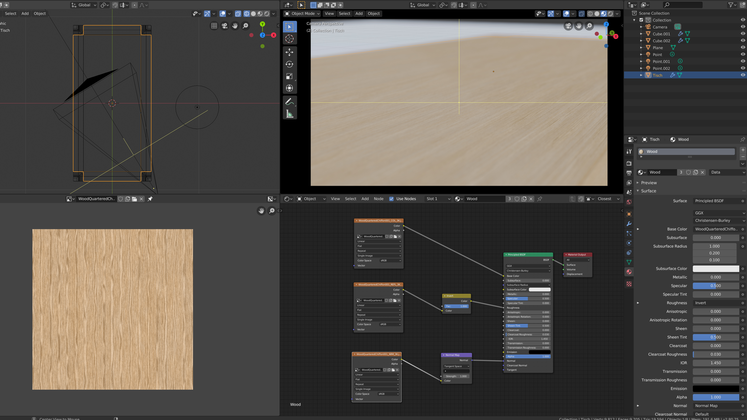Select the Measure tool in viewport toolbar
The width and height of the screenshot is (747, 420).
(x=290, y=114)
